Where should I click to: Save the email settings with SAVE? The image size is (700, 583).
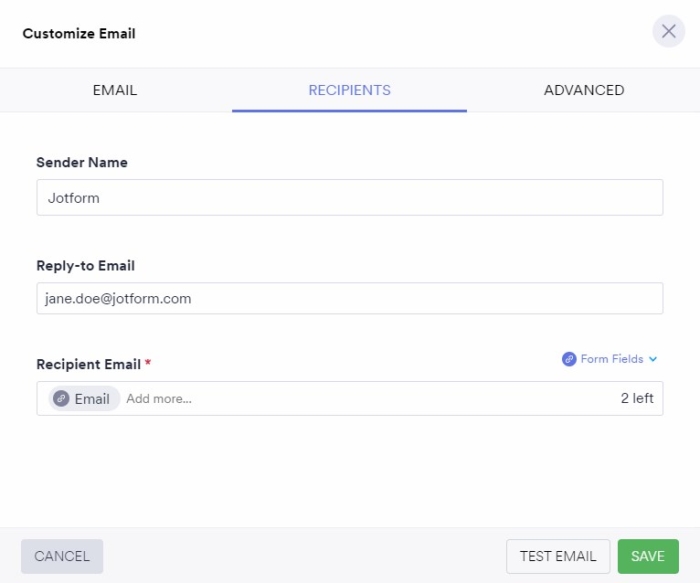tap(648, 556)
